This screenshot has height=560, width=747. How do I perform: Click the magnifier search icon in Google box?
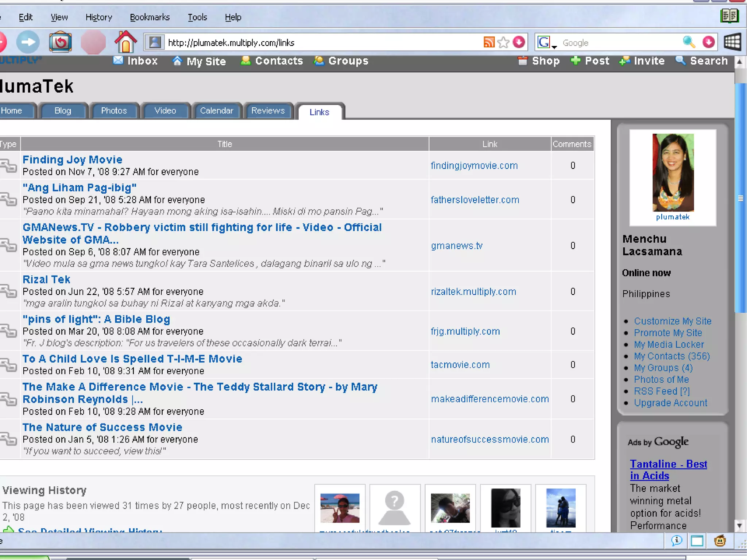(x=689, y=42)
